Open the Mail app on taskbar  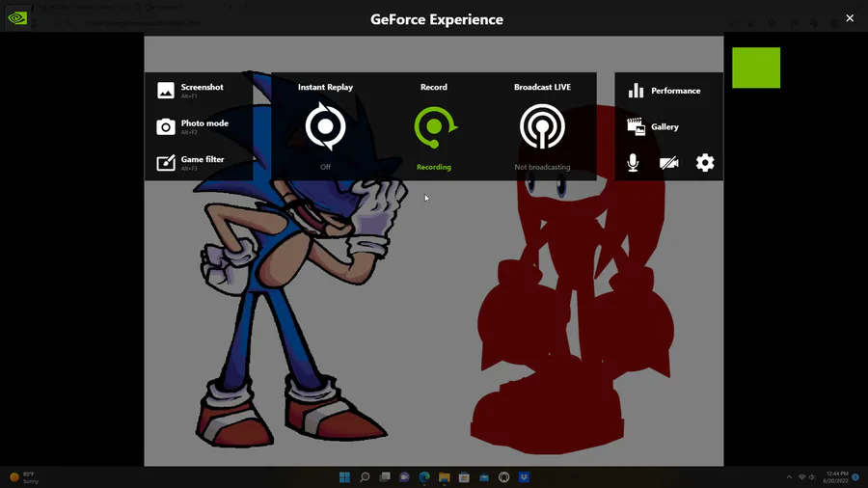[x=484, y=477]
